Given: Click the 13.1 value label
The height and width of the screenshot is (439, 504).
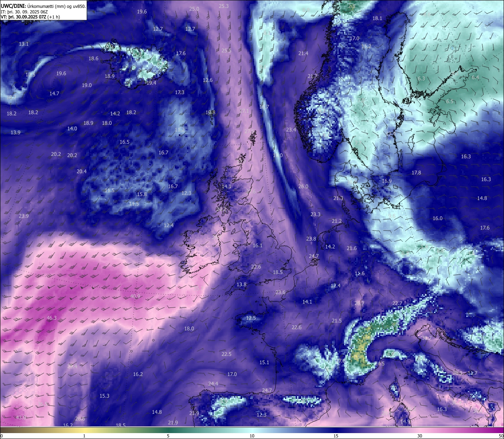Looking at the screenshot, I should [24, 44].
